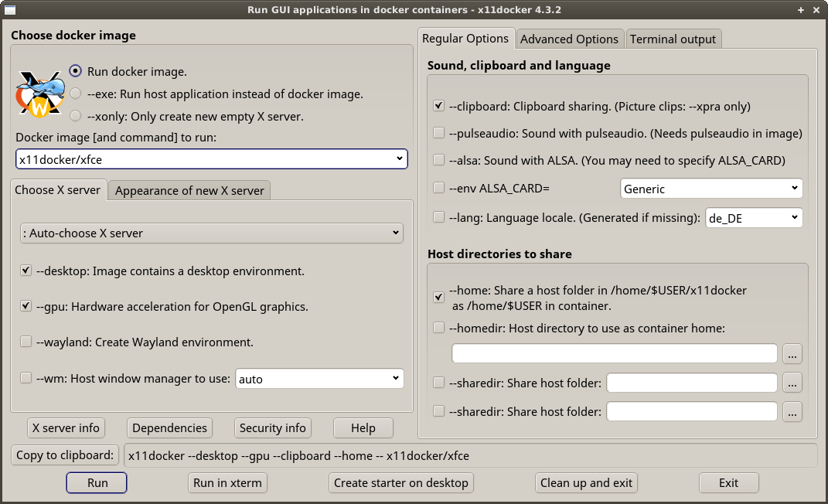The image size is (828, 504).
Task: Select --exe run host application option
Action: 76,94
